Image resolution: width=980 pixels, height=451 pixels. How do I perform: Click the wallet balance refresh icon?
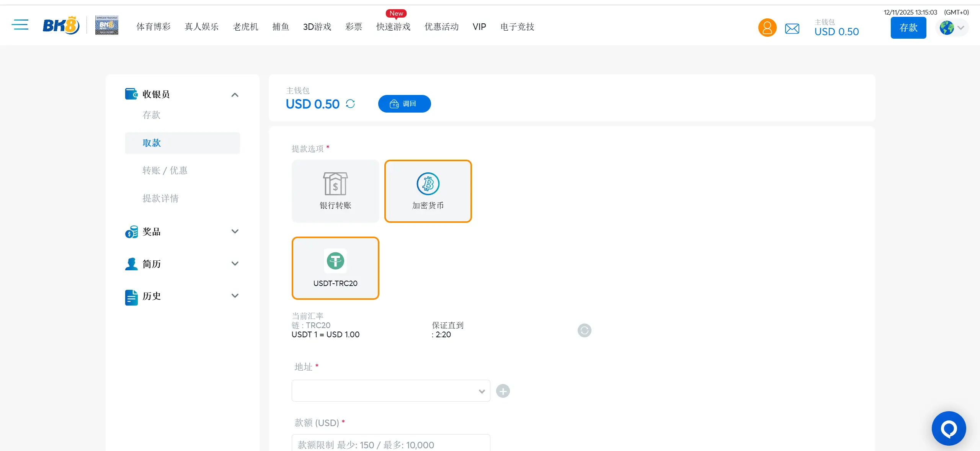350,104
